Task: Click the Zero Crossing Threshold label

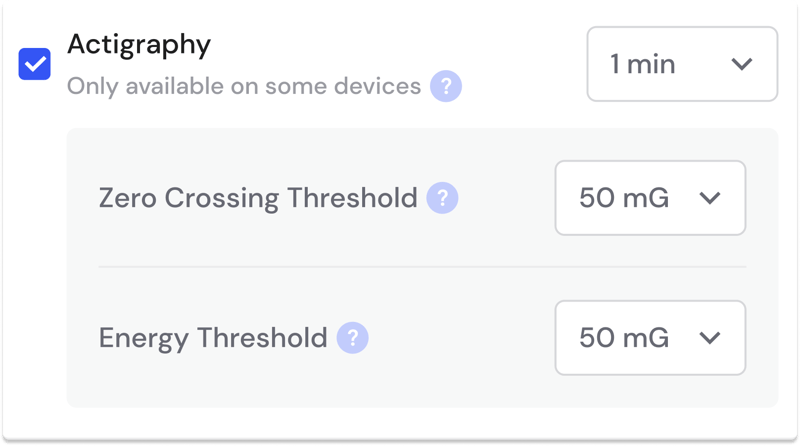Action: pyautogui.click(x=258, y=198)
